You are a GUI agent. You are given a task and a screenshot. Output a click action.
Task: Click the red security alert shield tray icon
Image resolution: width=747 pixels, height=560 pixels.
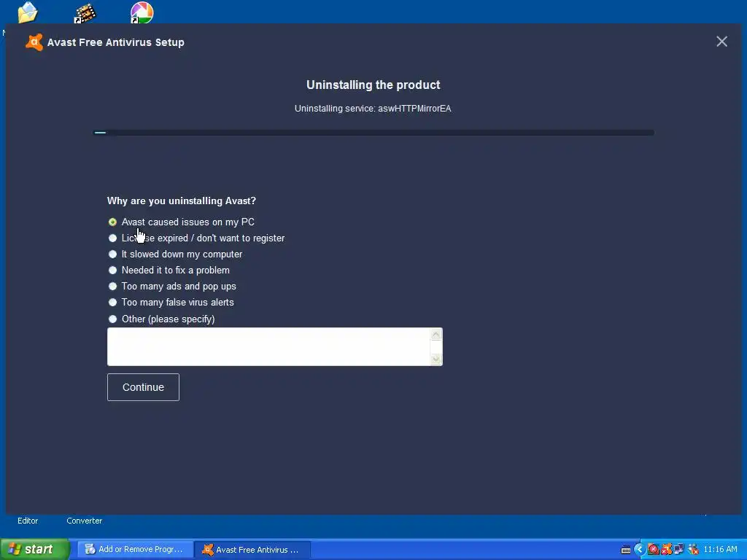(653, 550)
